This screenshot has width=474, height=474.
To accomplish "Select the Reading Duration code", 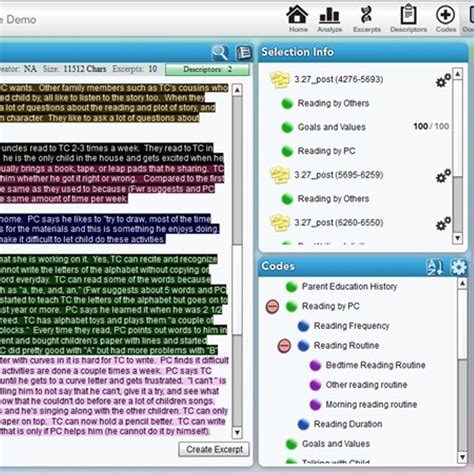I will [348, 424].
